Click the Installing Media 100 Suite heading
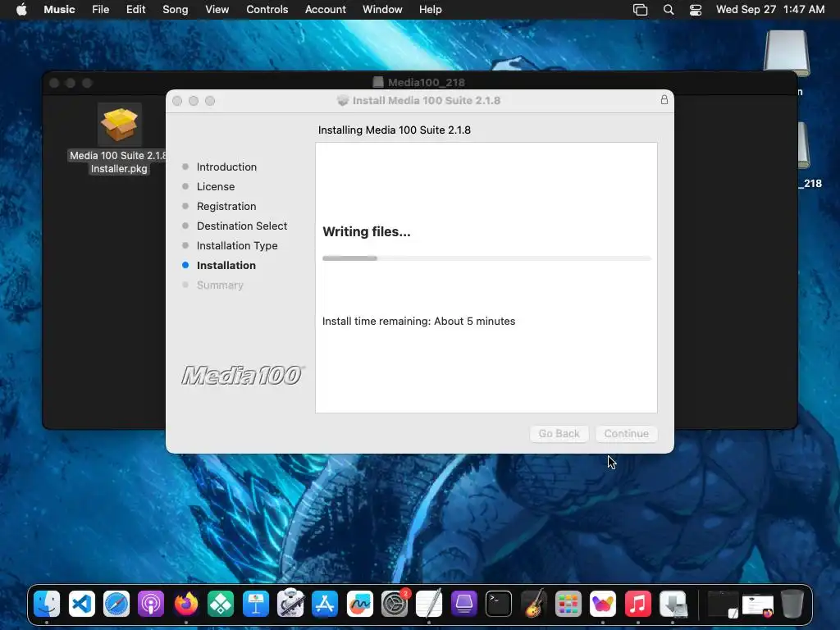The width and height of the screenshot is (840, 630). (x=395, y=130)
